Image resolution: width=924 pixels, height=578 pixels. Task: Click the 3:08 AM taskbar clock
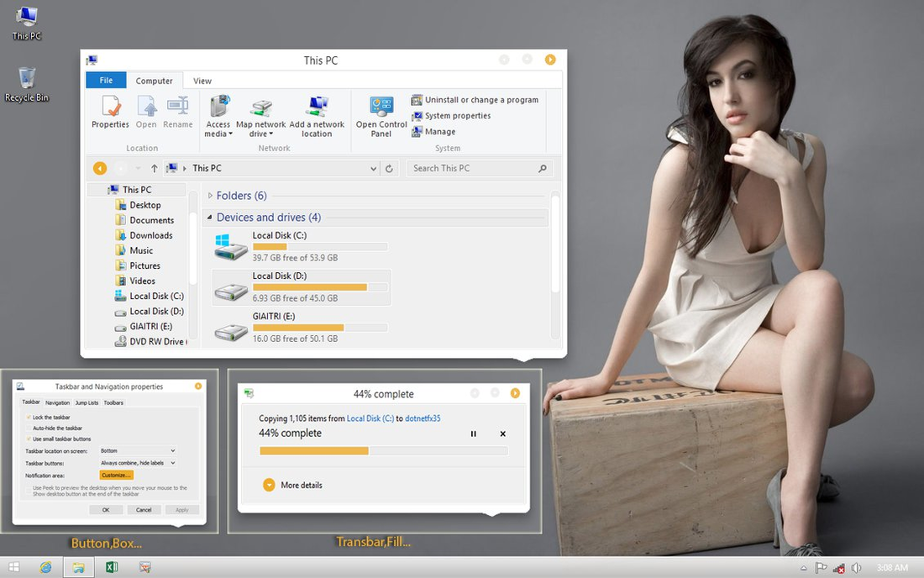click(x=892, y=568)
